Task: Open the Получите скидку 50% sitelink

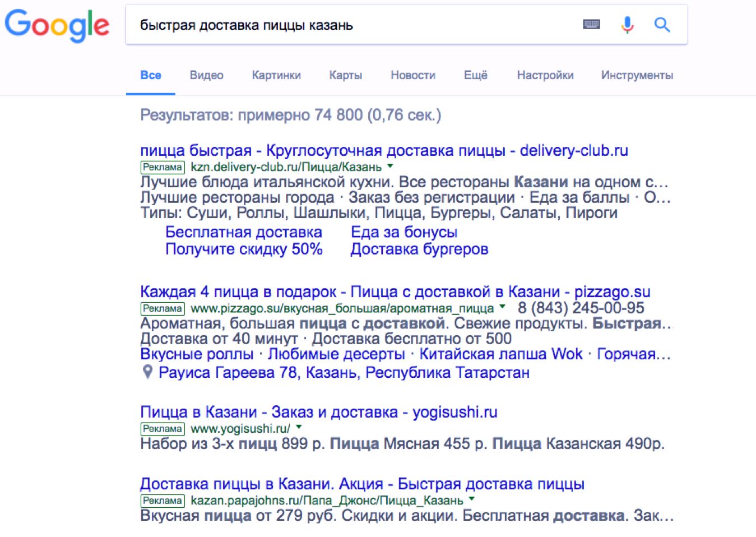Action: (x=244, y=249)
